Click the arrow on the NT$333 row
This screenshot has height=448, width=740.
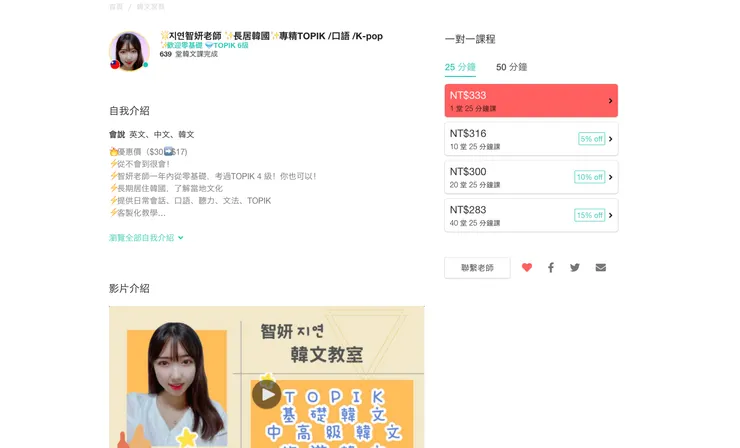(x=610, y=101)
